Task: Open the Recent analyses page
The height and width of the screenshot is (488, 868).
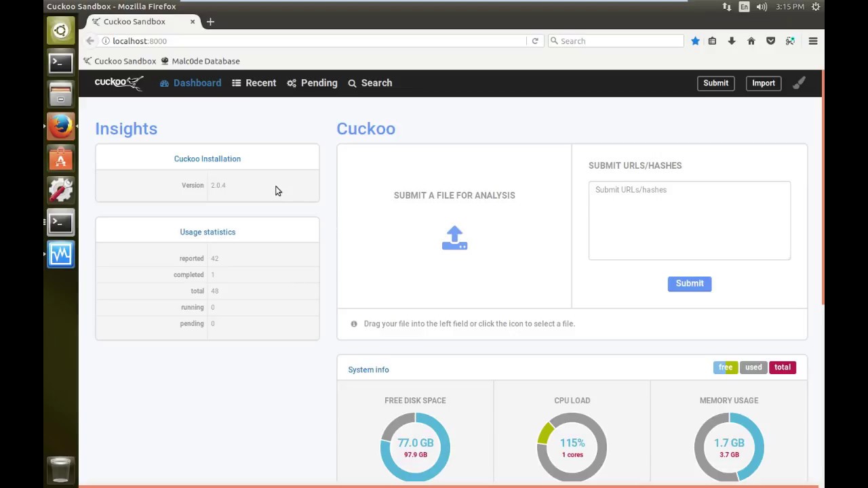Action: coord(254,83)
